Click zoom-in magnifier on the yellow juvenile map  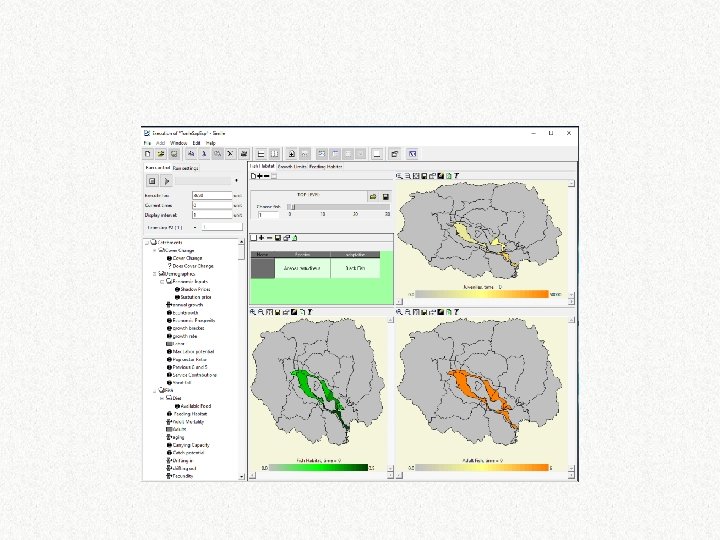point(399,176)
